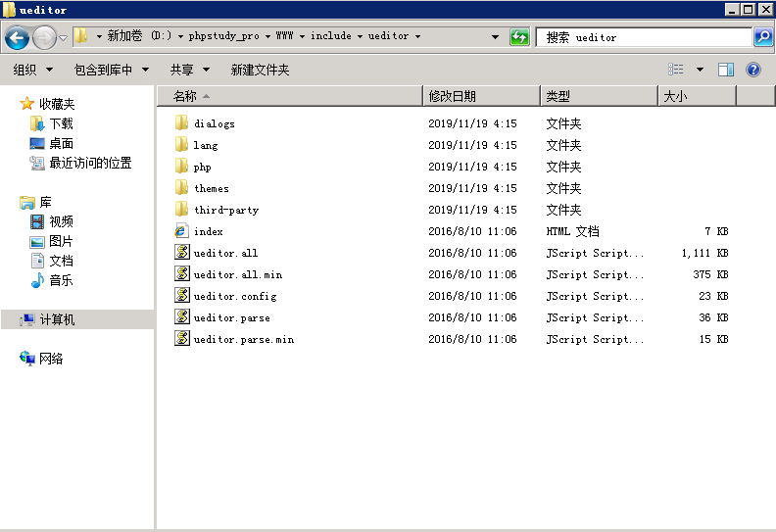Click the change view icon
This screenshot has width=776, height=532.
coord(676,70)
